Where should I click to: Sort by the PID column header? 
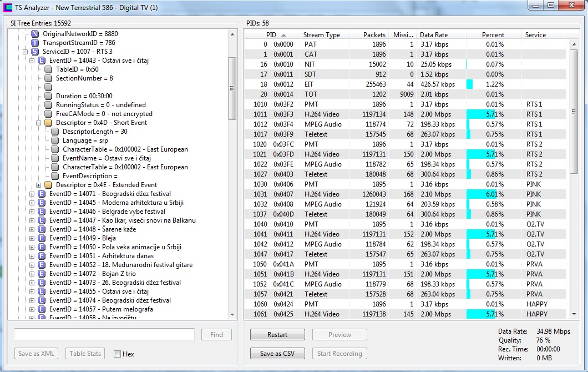271,34
